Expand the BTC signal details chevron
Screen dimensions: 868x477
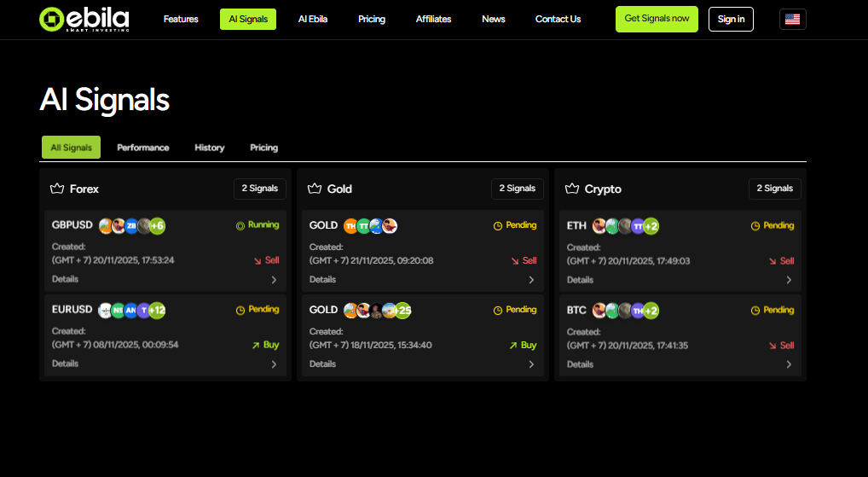pyautogui.click(x=789, y=364)
